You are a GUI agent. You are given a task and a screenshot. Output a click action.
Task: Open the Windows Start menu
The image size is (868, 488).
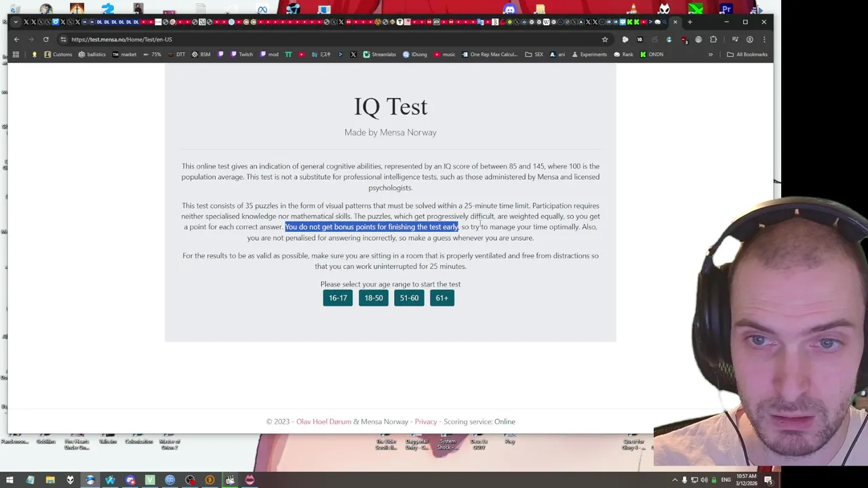9,480
